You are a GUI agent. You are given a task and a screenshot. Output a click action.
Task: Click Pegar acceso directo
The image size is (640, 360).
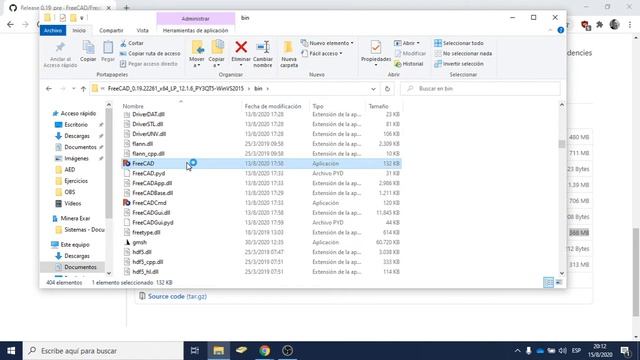coord(149,64)
